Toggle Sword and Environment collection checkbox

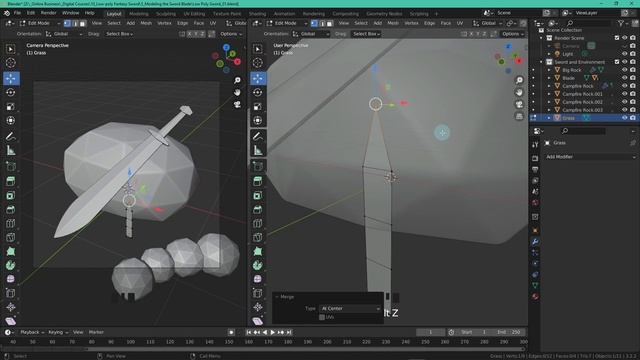(617, 62)
